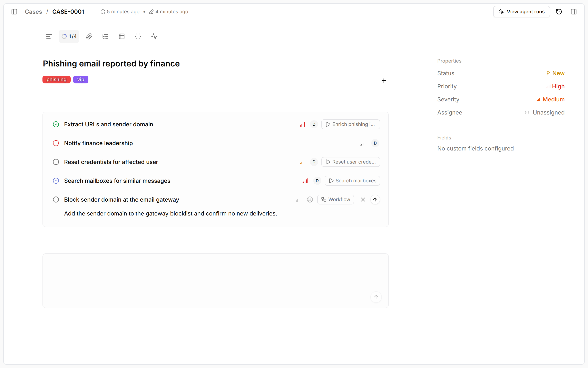588x368 pixels.
Task: Toggle the right properties panel icon
Action: 574,12
